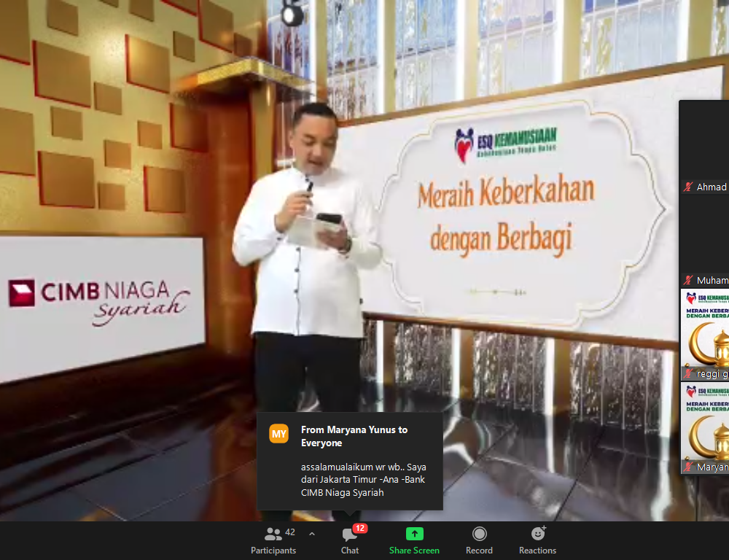Image resolution: width=729 pixels, height=560 pixels.
Task: Start recording with the Record icon
Action: tap(479, 534)
